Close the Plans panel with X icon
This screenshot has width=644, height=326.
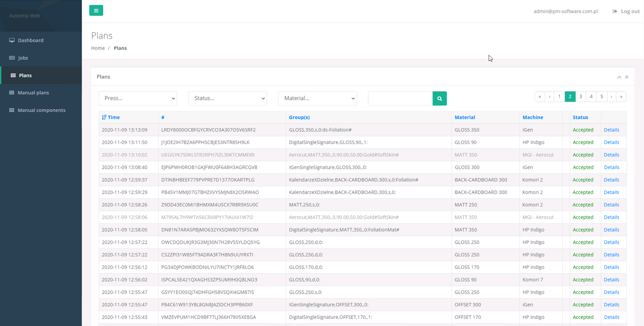(x=627, y=77)
